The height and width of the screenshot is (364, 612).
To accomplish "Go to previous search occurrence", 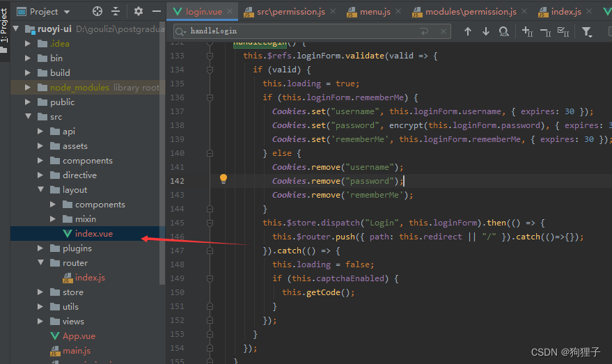I will [x=468, y=31].
